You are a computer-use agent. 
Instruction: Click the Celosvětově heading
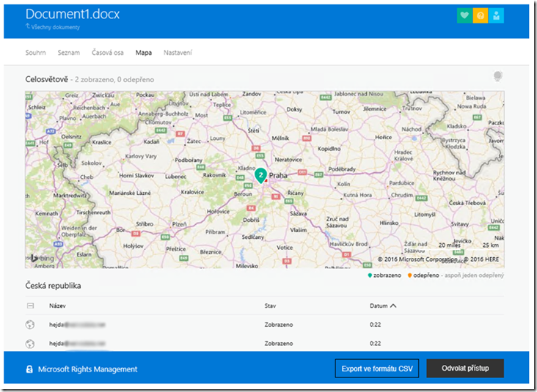click(46, 79)
